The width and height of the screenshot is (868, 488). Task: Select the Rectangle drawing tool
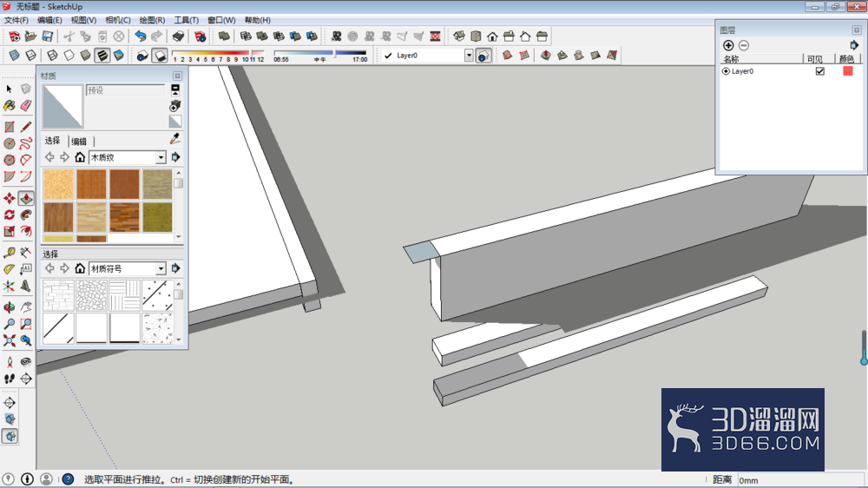pyautogui.click(x=10, y=127)
